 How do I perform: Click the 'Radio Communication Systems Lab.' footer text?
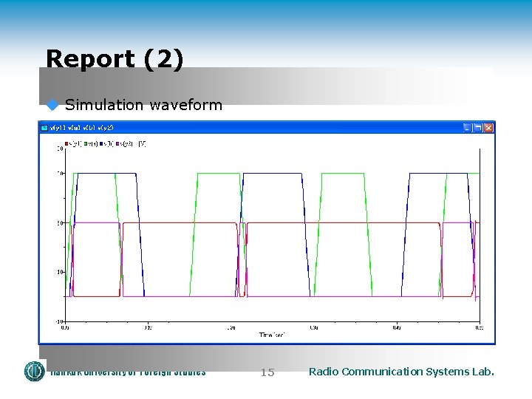pos(401,372)
